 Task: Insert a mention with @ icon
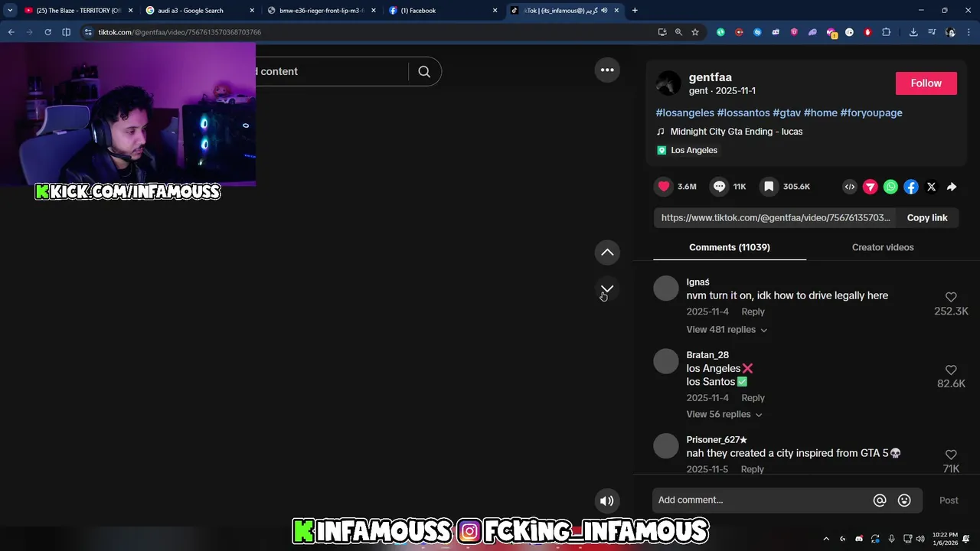pyautogui.click(x=880, y=500)
